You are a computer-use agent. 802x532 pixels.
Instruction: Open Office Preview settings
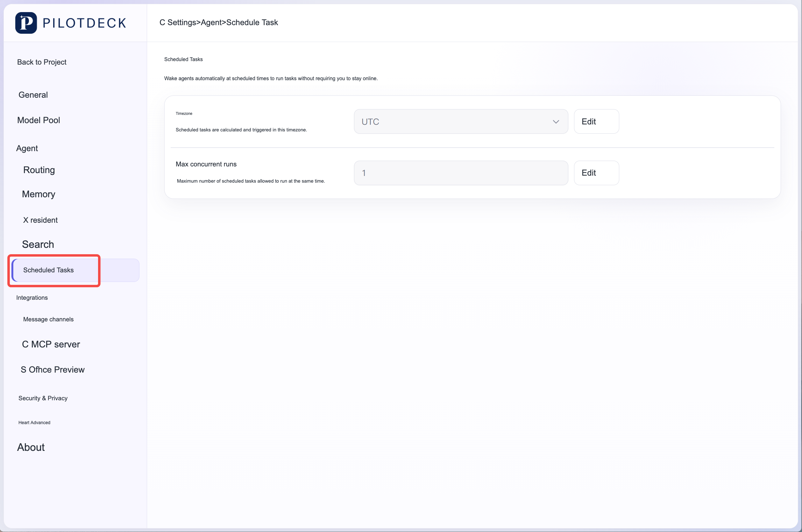click(53, 369)
